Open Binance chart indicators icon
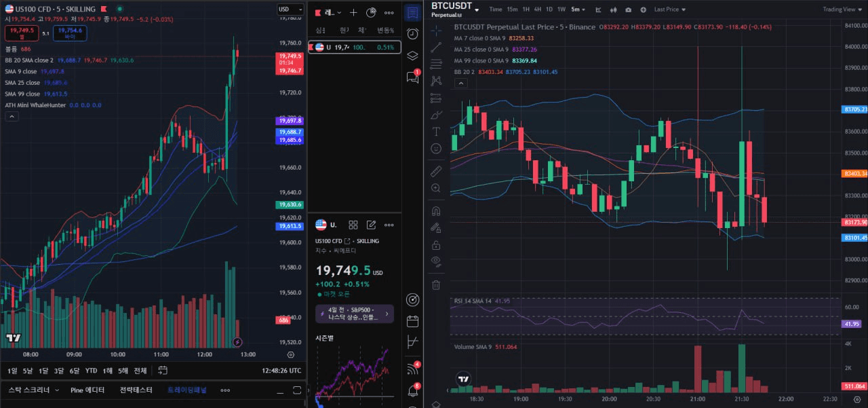868x408 pixels. coord(598,10)
